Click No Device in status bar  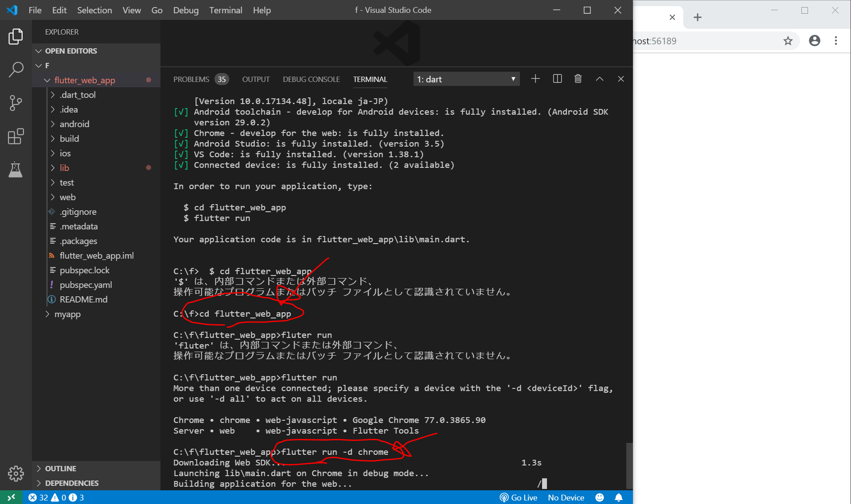click(x=566, y=497)
